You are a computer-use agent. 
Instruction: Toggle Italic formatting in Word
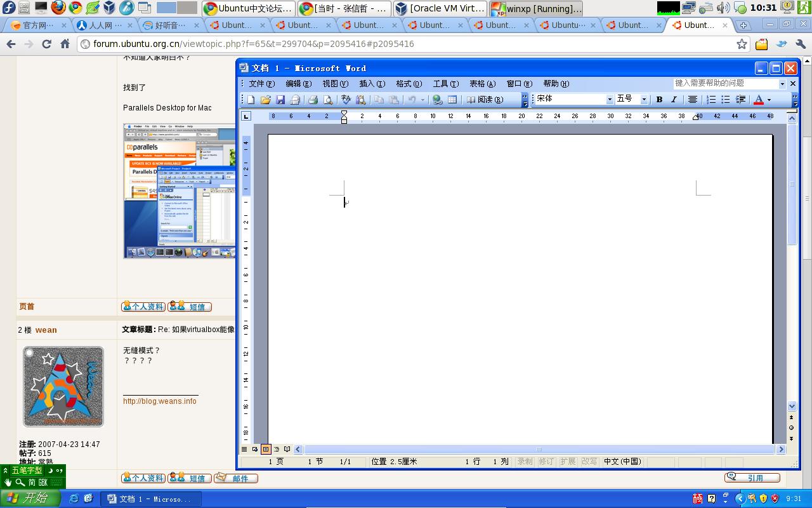pos(674,100)
